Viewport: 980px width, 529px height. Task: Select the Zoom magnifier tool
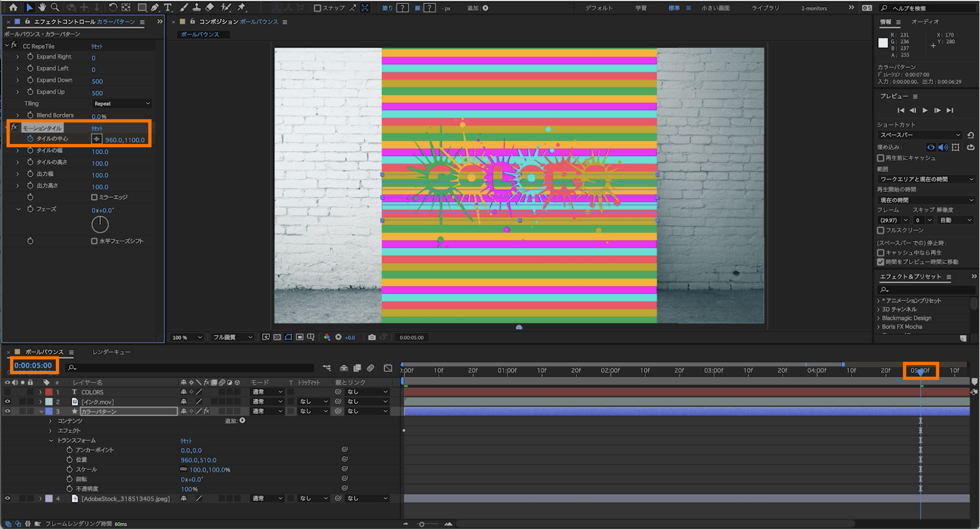[x=55, y=7]
